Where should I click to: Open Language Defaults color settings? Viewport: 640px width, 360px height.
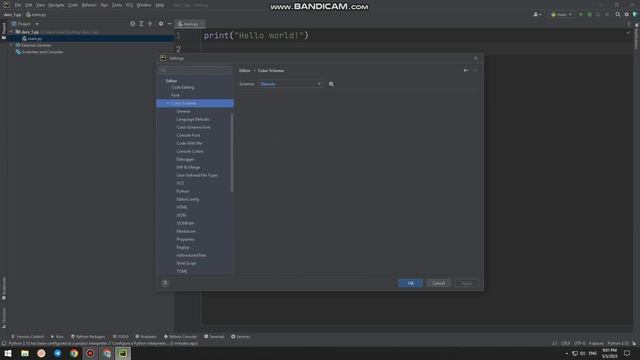pos(193,119)
